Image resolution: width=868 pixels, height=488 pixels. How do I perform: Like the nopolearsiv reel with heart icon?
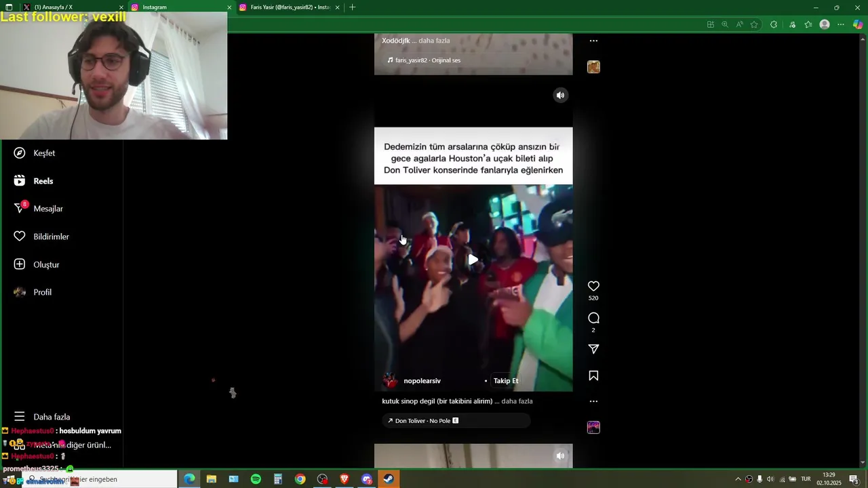[593, 287]
